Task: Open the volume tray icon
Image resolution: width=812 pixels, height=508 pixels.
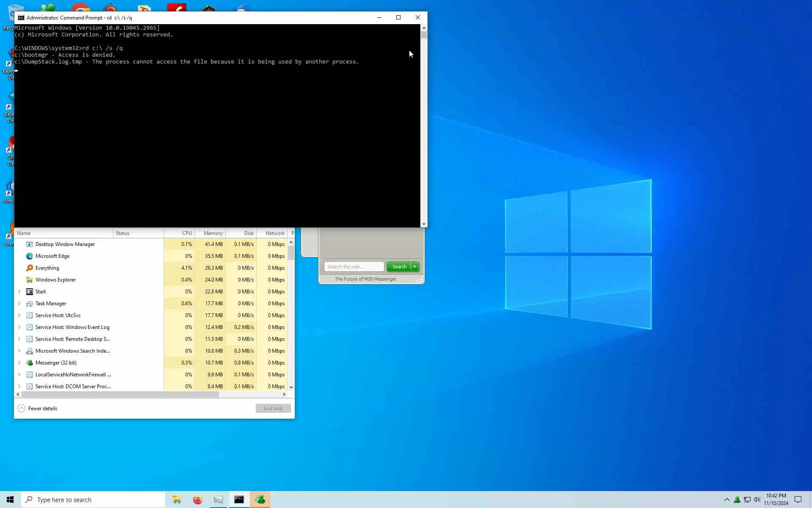Action: coord(757,500)
